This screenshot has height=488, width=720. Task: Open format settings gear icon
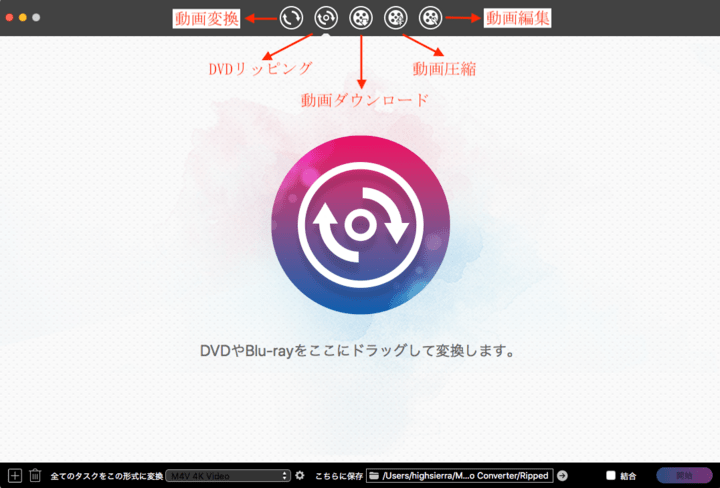coord(299,476)
